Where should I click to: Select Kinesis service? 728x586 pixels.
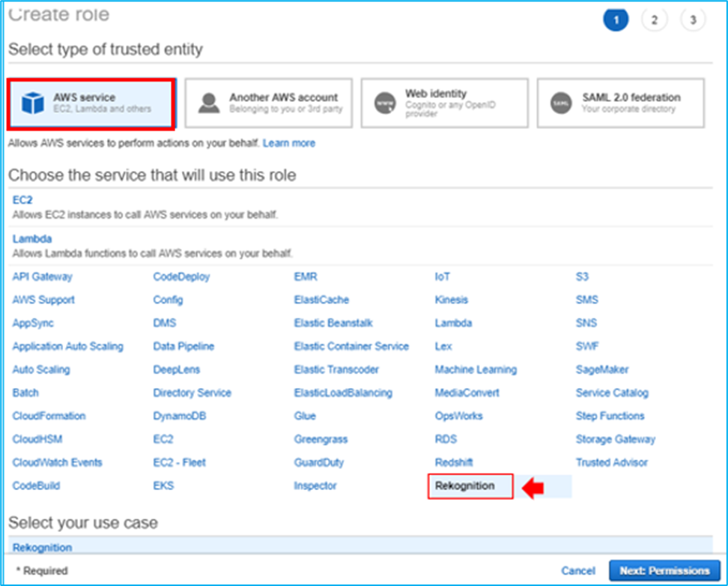[x=452, y=300]
